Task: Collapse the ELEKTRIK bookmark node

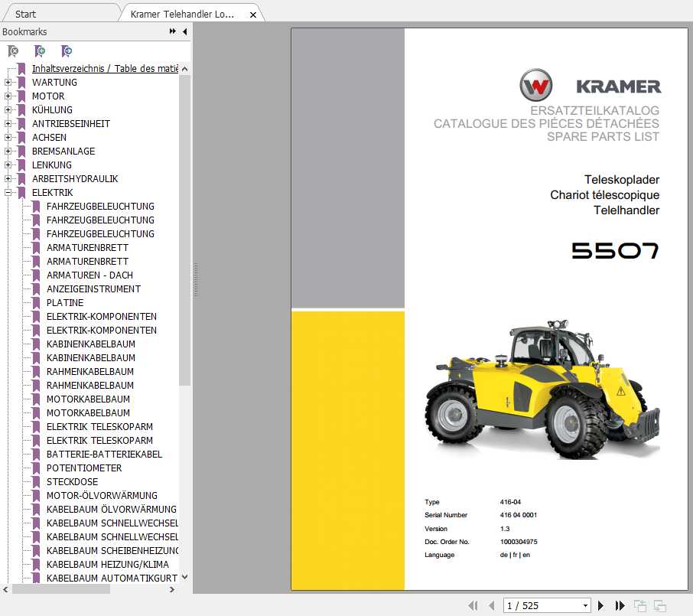Action: pyautogui.click(x=8, y=193)
